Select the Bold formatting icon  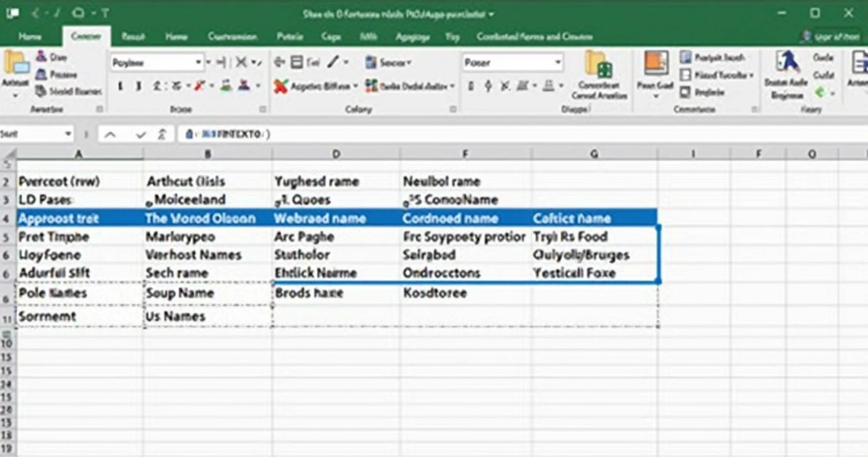coord(119,86)
